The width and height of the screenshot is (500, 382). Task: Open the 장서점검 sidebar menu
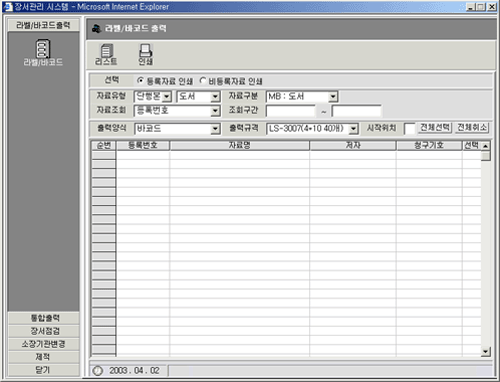pos(44,331)
